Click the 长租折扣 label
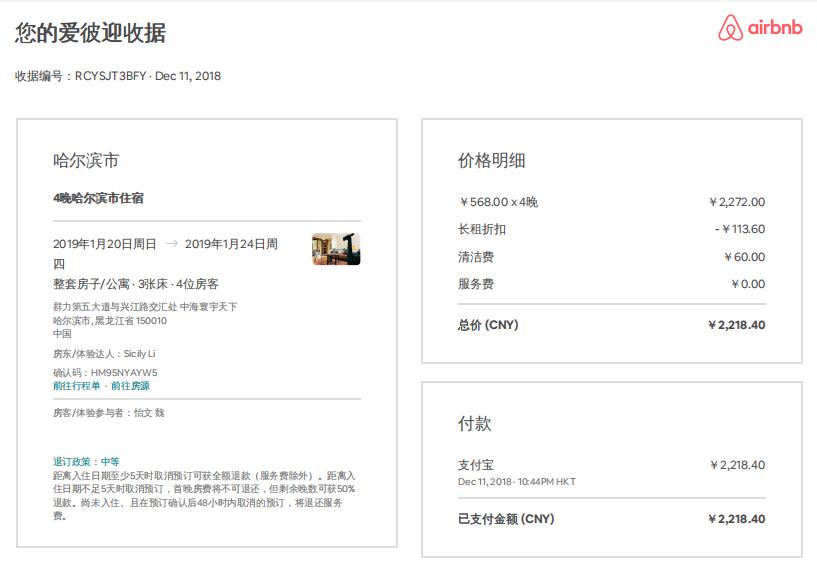 [482, 229]
